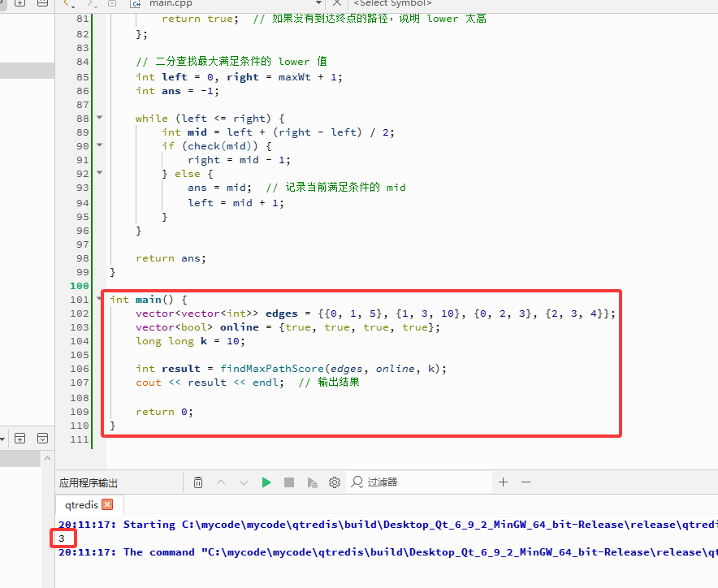Click 'The command' exit log line
Screen dimensions: 718x588
click(388, 551)
